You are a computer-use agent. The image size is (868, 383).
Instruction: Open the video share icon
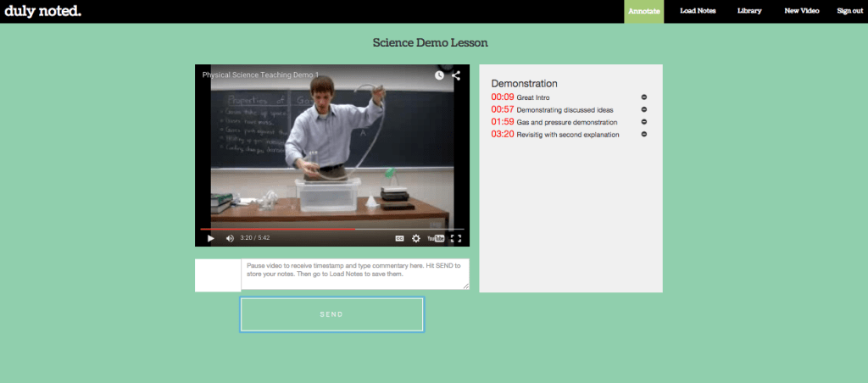[456, 75]
